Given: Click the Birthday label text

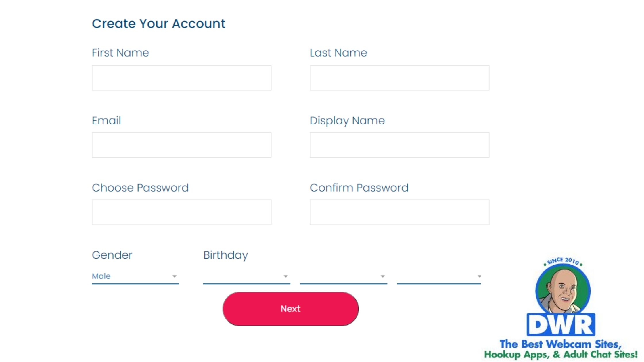Looking at the screenshot, I should pos(225,255).
